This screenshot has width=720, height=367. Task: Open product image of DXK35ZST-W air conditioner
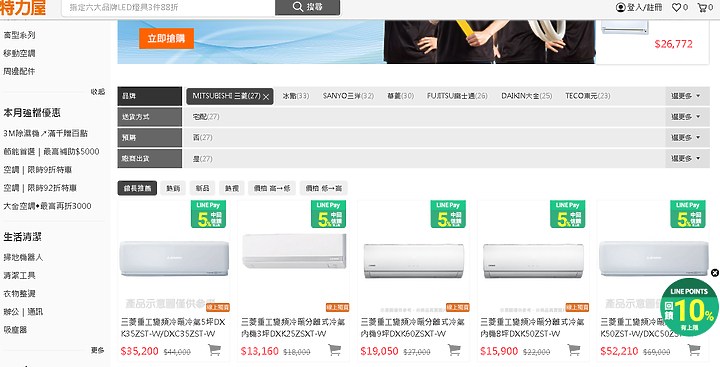174,259
